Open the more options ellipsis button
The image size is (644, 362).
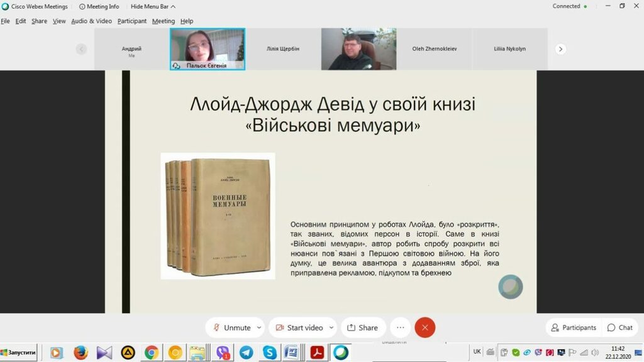tap(400, 327)
